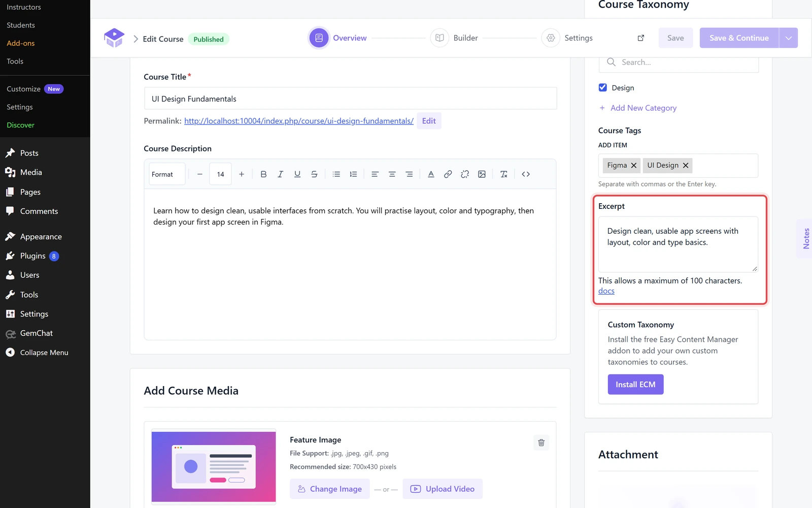
Task: Toggle bold formatting in description editor
Action: click(263, 174)
